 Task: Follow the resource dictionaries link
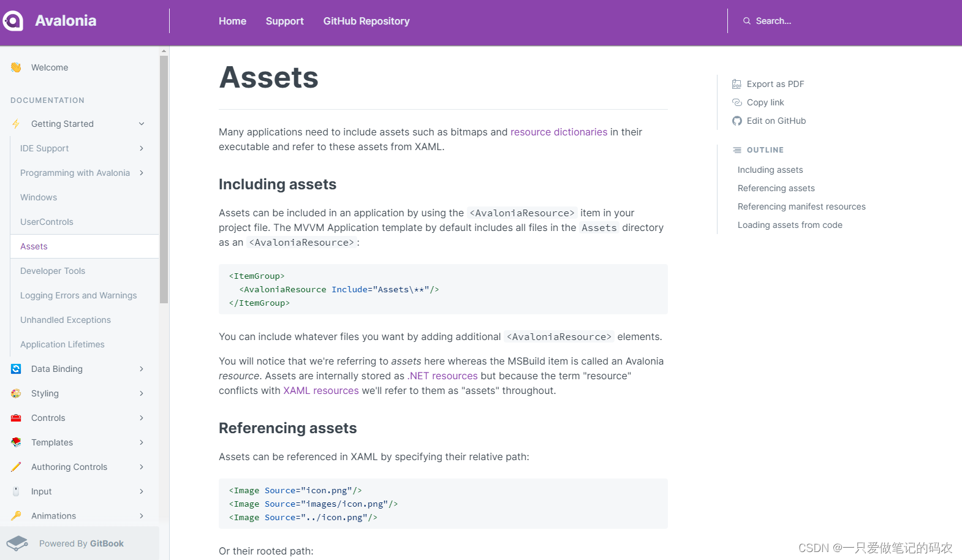click(x=559, y=132)
